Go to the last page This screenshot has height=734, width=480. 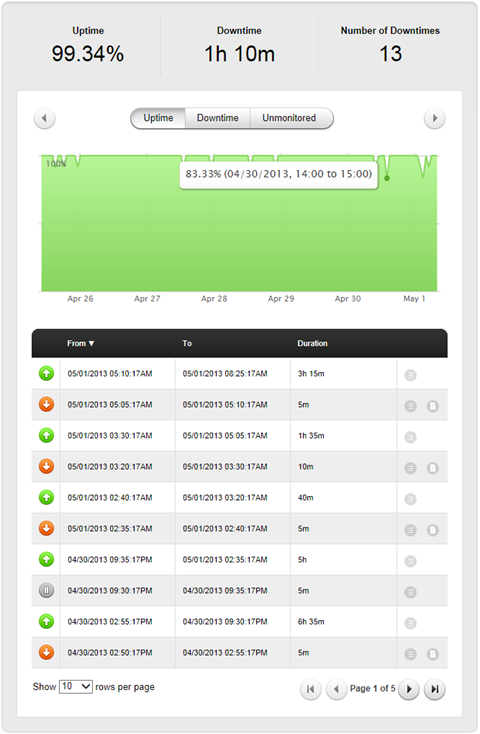(435, 689)
